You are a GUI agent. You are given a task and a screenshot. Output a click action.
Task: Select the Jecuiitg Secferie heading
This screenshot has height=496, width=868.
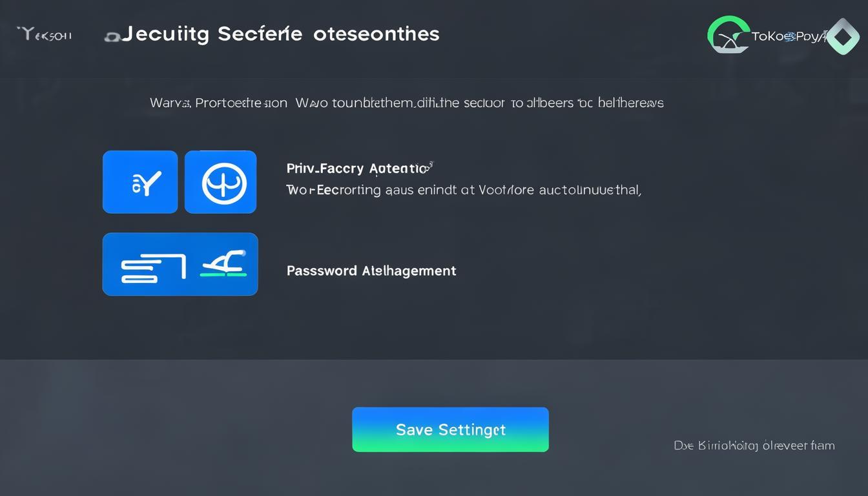[212, 34]
